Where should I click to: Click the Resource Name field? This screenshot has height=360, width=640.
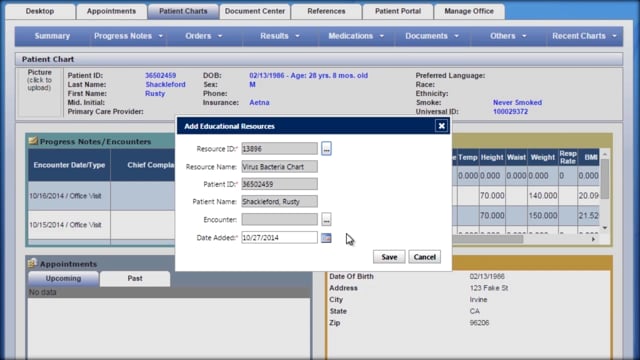pyautogui.click(x=279, y=167)
